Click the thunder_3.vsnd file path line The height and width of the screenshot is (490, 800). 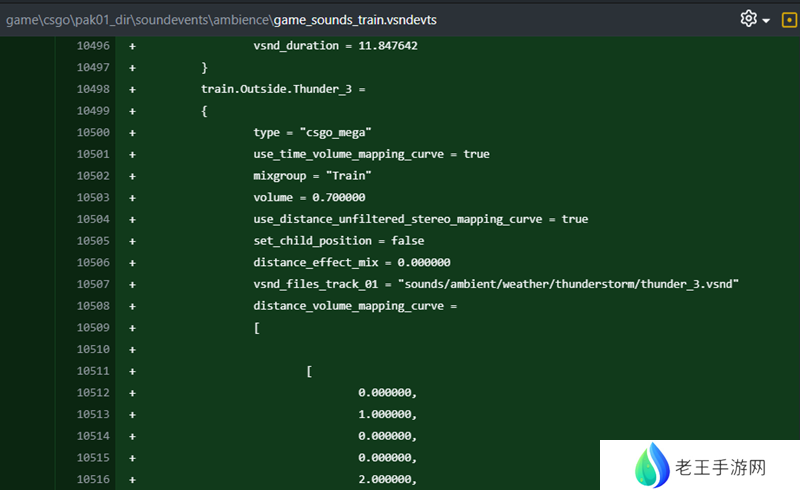click(x=495, y=284)
